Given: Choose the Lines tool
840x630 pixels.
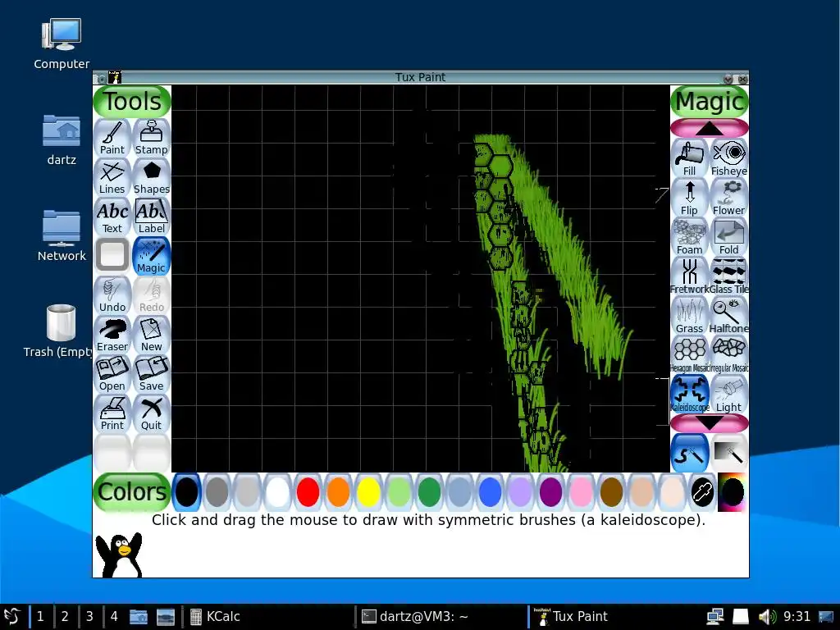Looking at the screenshot, I should pyautogui.click(x=112, y=177).
